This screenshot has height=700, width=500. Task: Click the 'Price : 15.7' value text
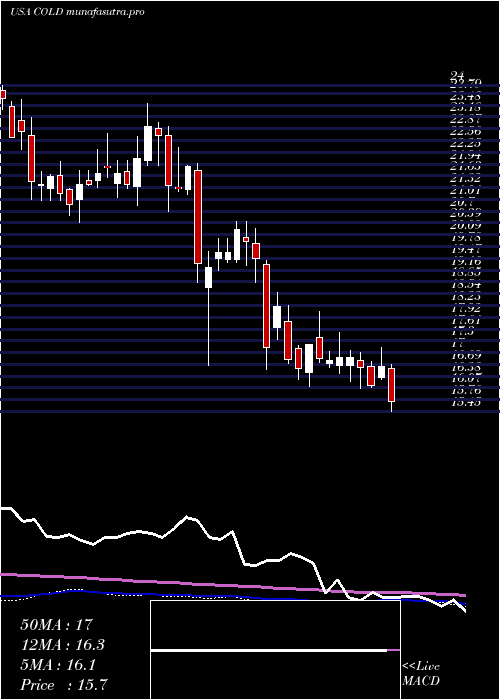(x=63, y=685)
